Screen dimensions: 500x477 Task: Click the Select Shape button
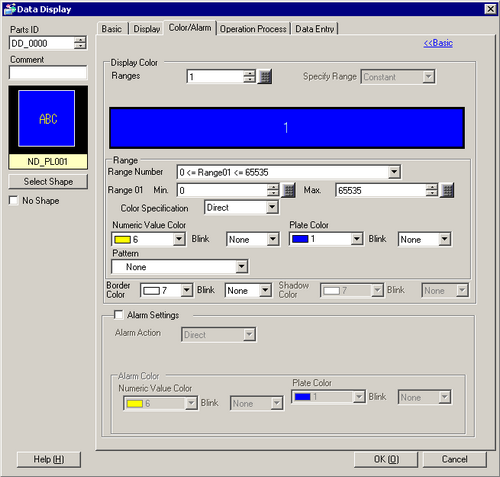pos(48,182)
